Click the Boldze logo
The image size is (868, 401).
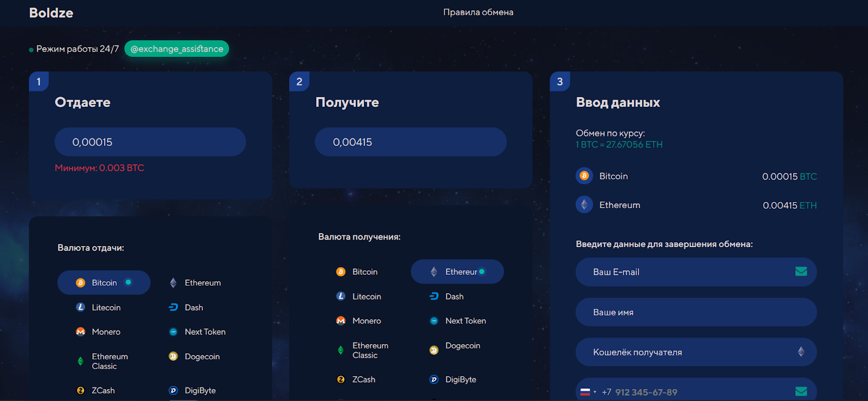pyautogui.click(x=51, y=12)
